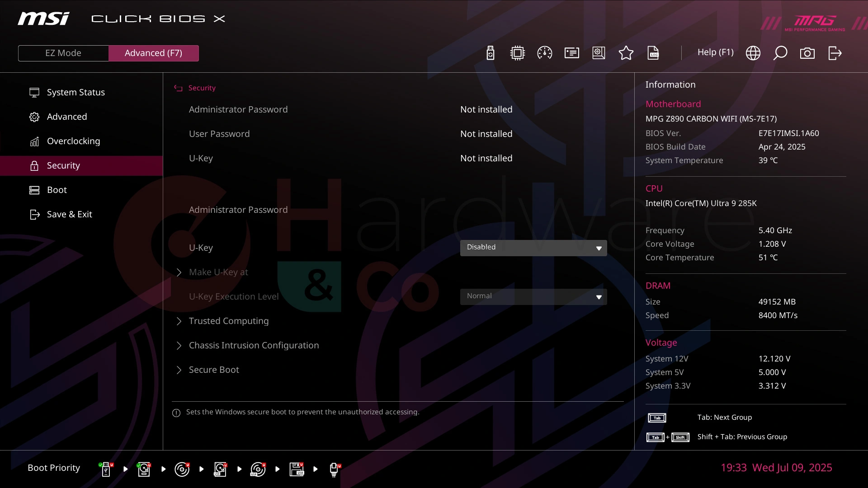Switch to EZ Mode tab
Screen dimensions: 868x488
coord(63,53)
